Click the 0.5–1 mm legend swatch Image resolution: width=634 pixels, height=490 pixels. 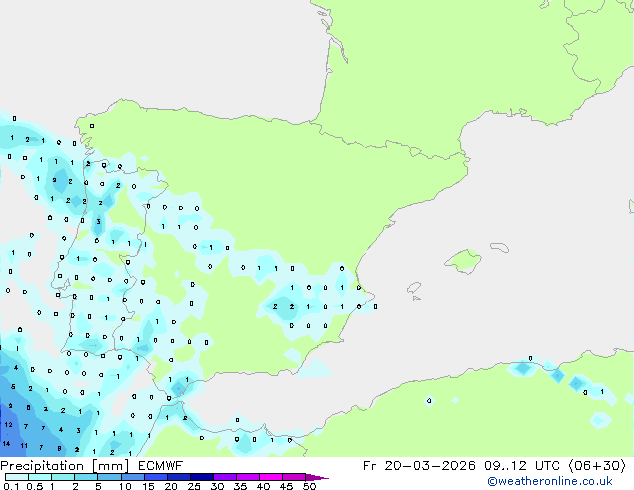coord(40,477)
